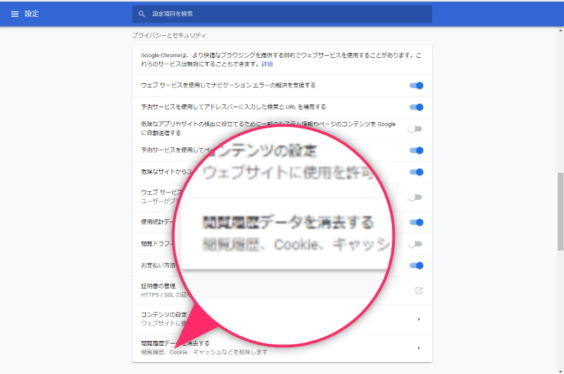Click the magnifier icon in search bar
This screenshot has height=374, width=564.
tap(142, 14)
